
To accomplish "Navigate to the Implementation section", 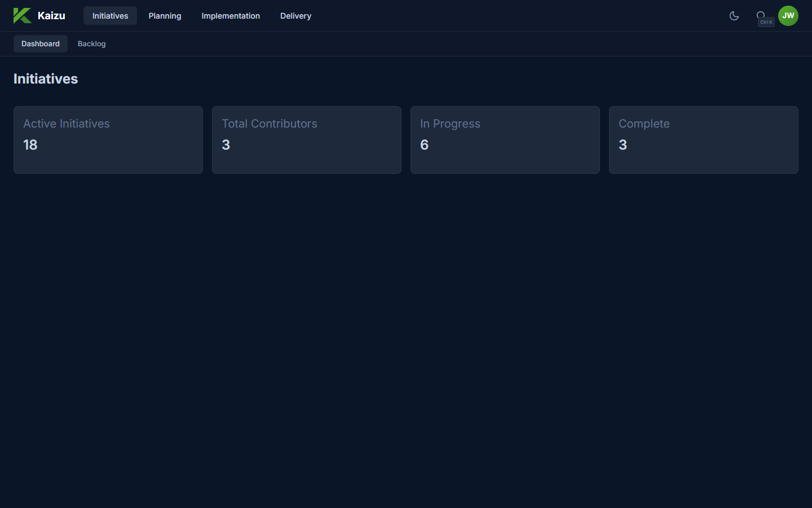I will 231,16.
